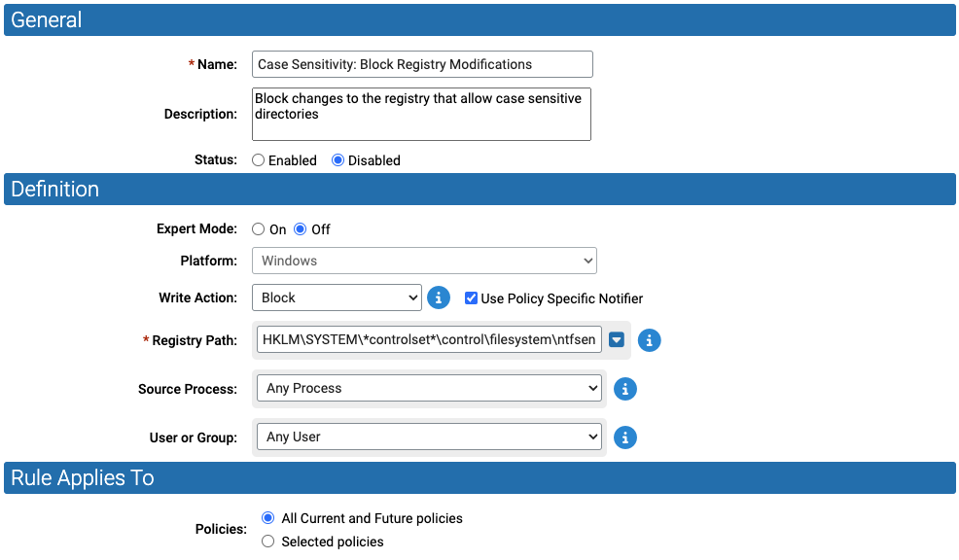Choose the Selected policies option
The height and width of the screenshot is (560, 959).
(x=267, y=542)
